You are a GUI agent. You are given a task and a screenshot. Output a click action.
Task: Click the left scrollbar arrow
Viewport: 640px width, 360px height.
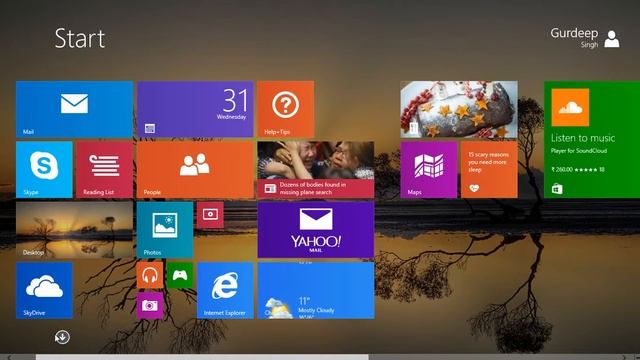pyautogui.click(x=9, y=358)
